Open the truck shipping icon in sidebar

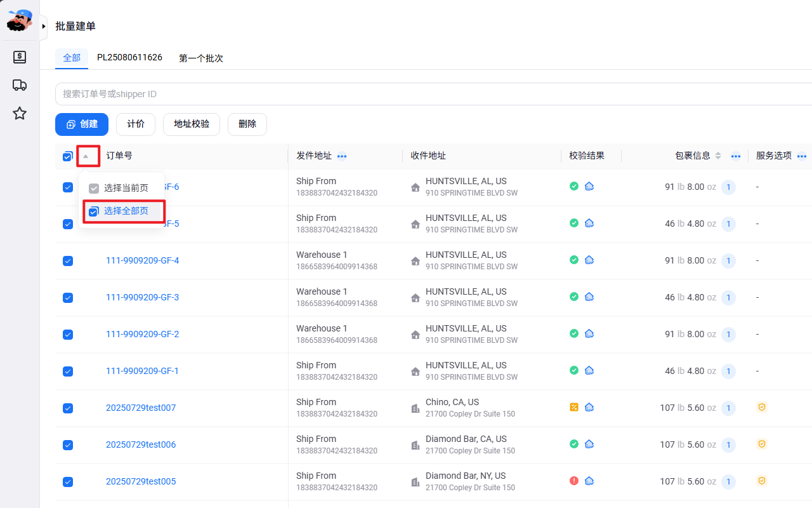(20, 85)
